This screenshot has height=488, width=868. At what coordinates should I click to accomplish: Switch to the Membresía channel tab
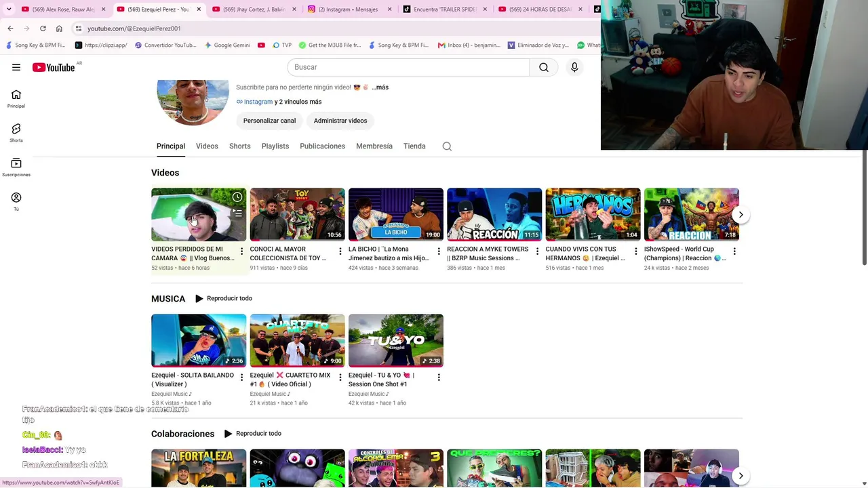tap(374, 146)
